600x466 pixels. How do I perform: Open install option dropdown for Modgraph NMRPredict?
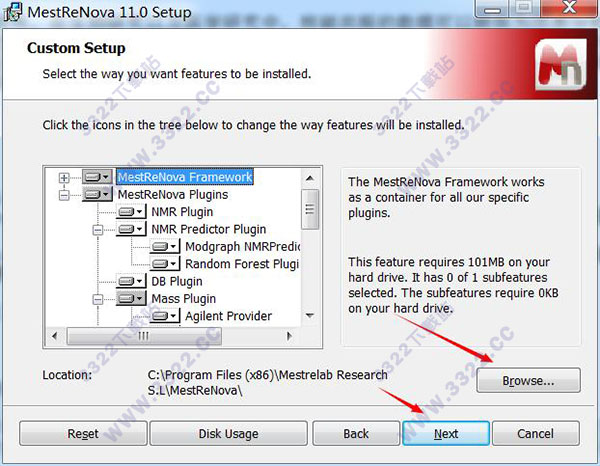165,246
